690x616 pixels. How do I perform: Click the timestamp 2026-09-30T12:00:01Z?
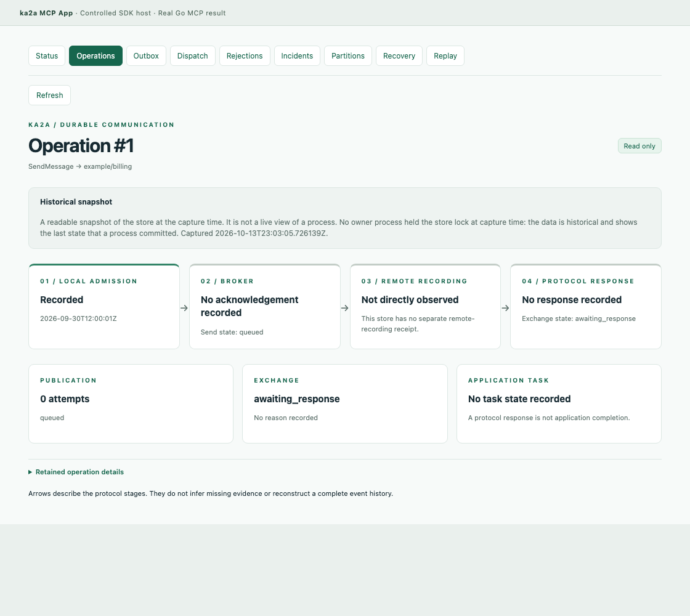(78, 318)
